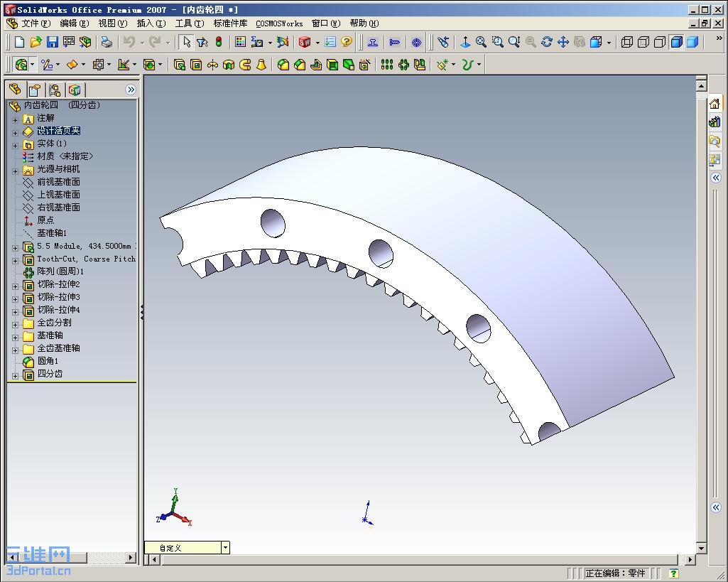
Task: Select the Rotate View tool
Action: point(547,42)
